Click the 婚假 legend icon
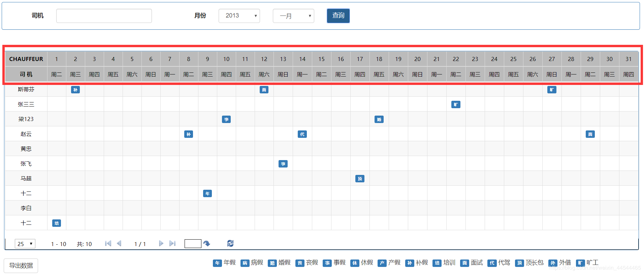The height and width of the screenshot is (274, 644). (272, 263)
